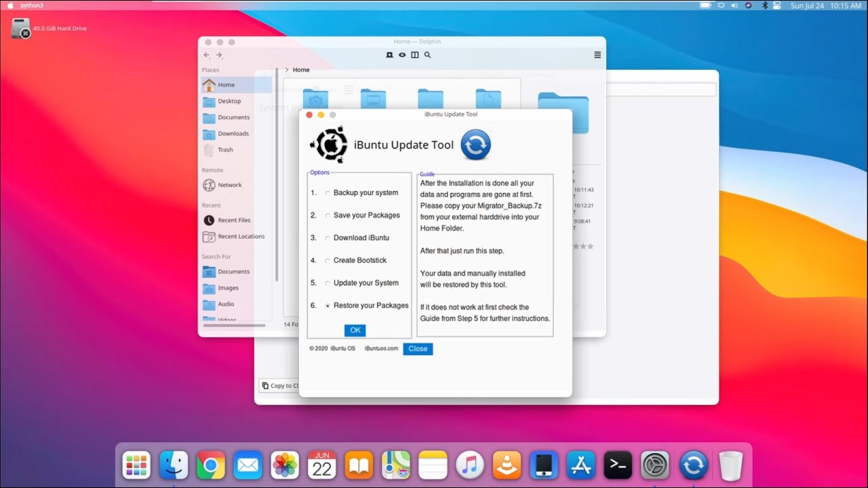Toggle Dolphin's preview eye icon

coord(402,55)
